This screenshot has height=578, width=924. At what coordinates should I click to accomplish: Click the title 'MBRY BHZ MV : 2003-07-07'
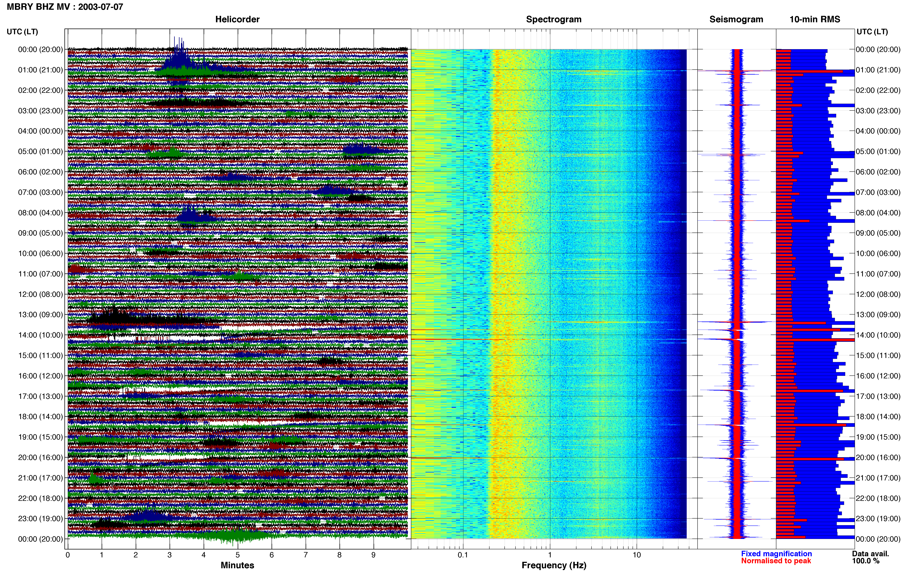click(x=65, y=7)
